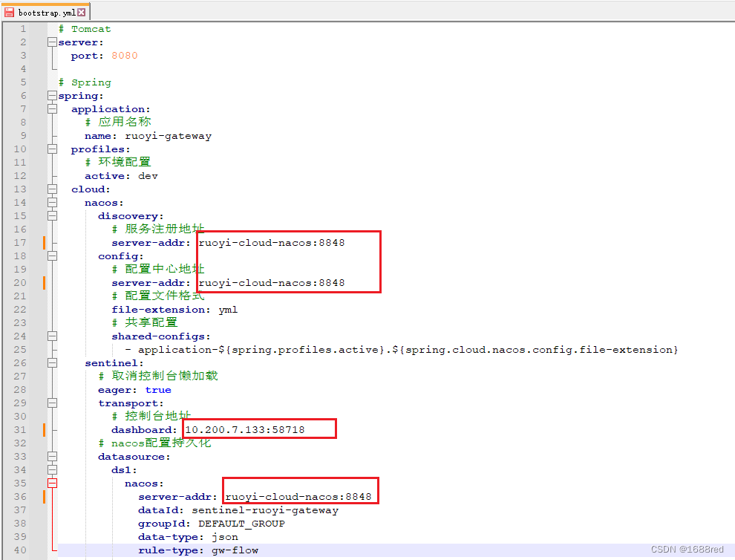The height and width of the screenshot is (560, 735).
Task: Select line number 40 in the margin
Action: pos(20,550)
